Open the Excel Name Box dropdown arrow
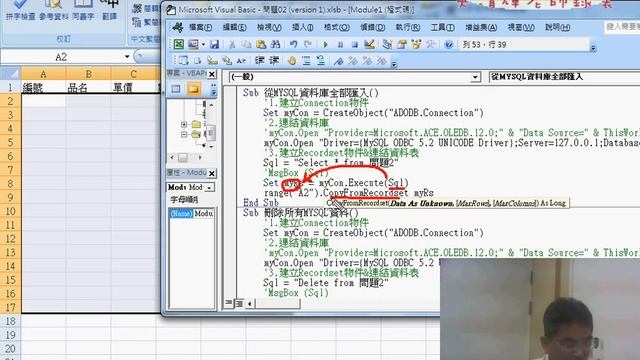Image resolution: width=640 pixels, height=360 pixels. pos(127,56)
